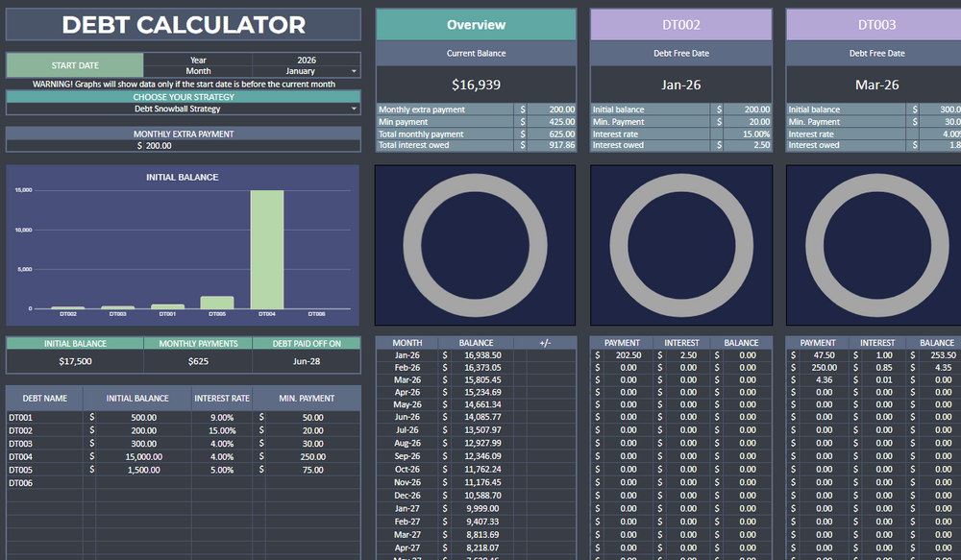961x560 pixels.
Task: Select the current balance $16,939 cell
Action: click(x=476, y=85)
